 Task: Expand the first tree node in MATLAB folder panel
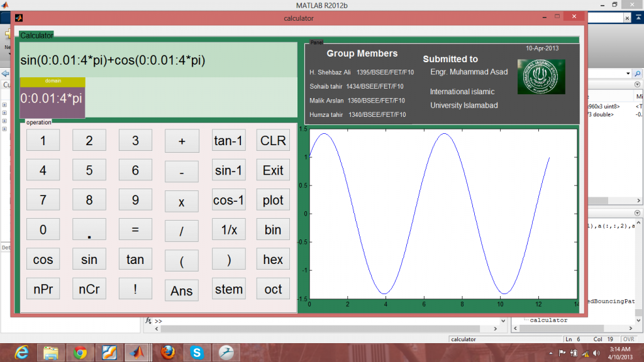coord(4,105)
